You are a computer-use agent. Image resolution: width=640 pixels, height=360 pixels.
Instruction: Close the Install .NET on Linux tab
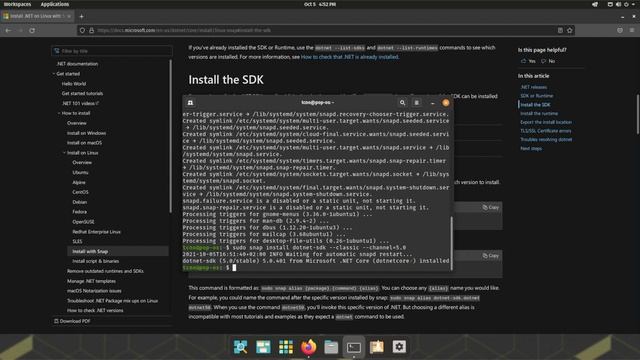pyautogui.click(x=69, y=16)
